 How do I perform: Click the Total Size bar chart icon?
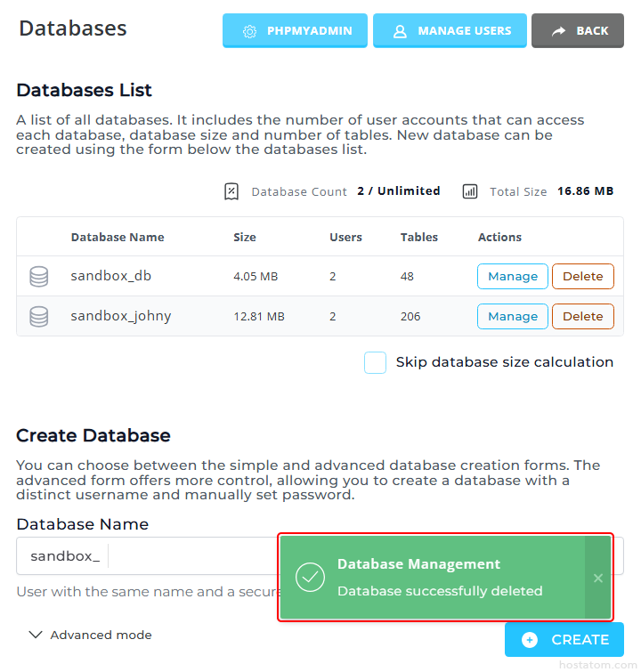pos(470,191)
